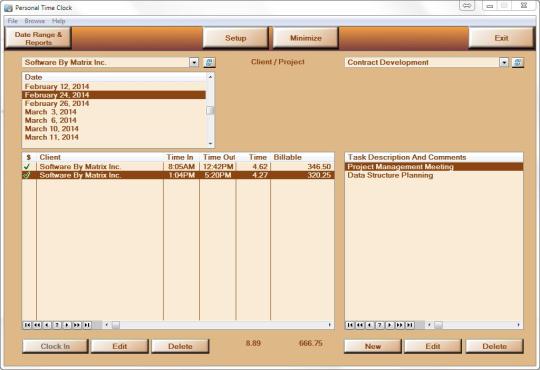The height and width of the screenshot is (370, 540).
Task: Click the Minimize toolbar button
Action: pos(305,38)
